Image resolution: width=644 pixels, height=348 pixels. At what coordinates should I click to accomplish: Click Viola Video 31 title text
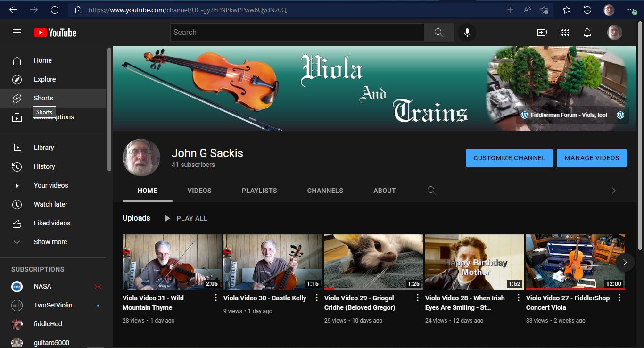153,303
